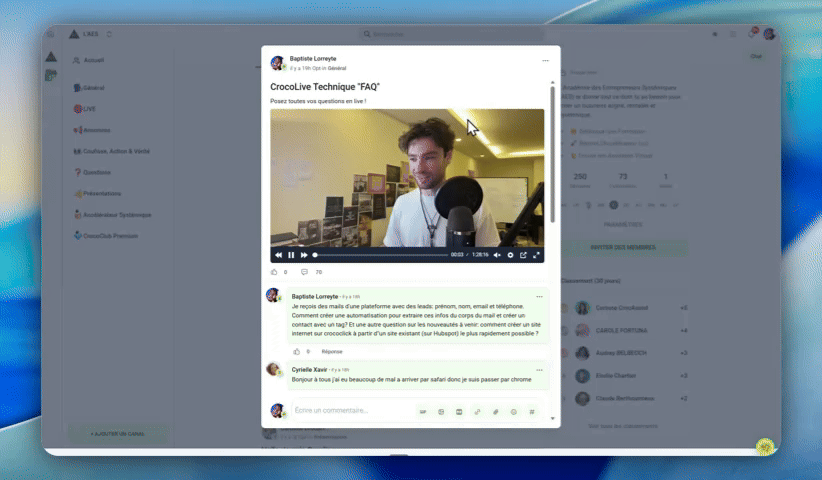Click the image insert icon in comment box

pos(441,412)
